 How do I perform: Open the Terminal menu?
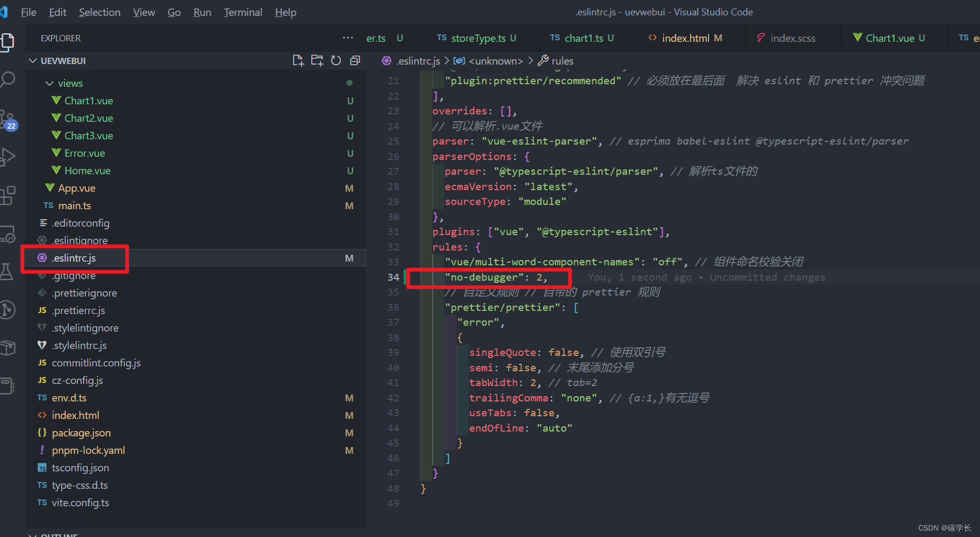[243, 12]
